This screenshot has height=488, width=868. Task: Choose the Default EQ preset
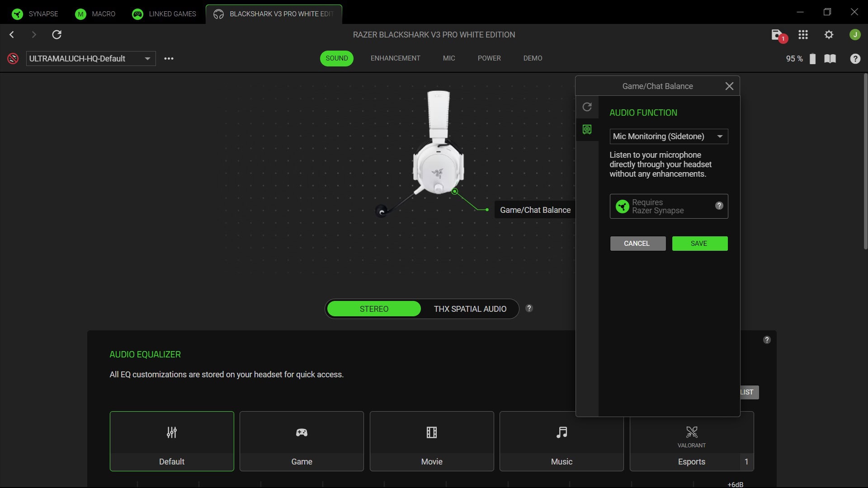[172, 441]
